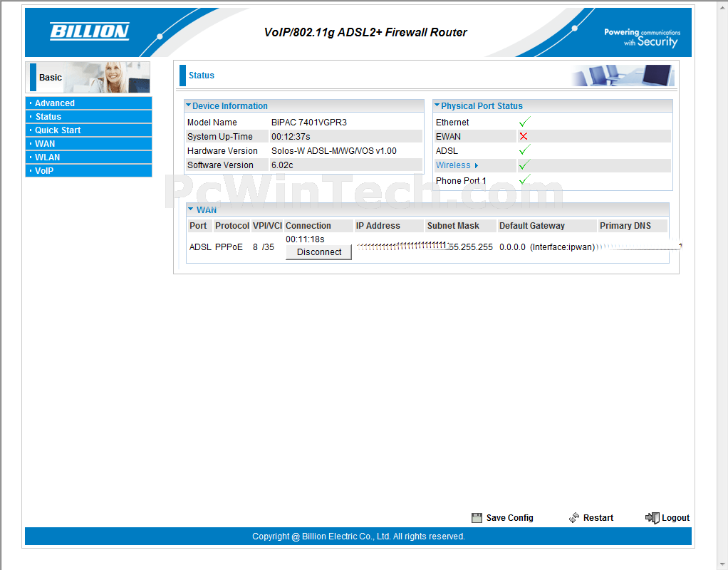The image size is (728, 570).
Task: Click the green check icon beside Ethernet
Action: point(525,122)
